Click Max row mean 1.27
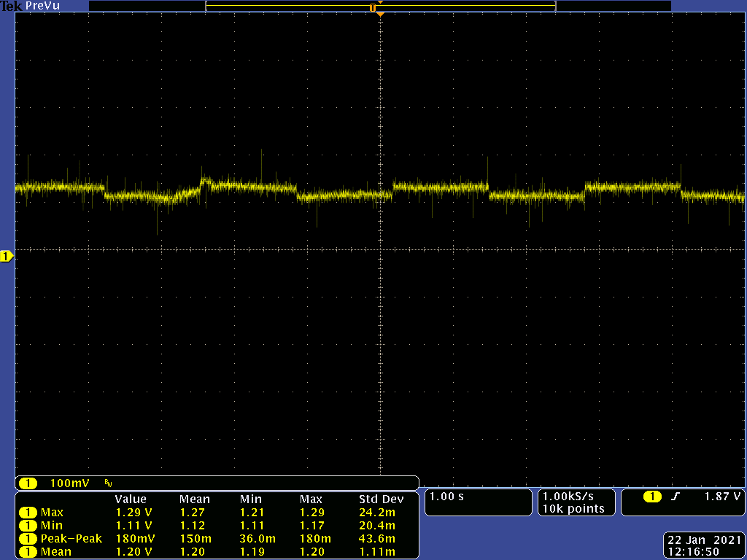 [192, 513]
